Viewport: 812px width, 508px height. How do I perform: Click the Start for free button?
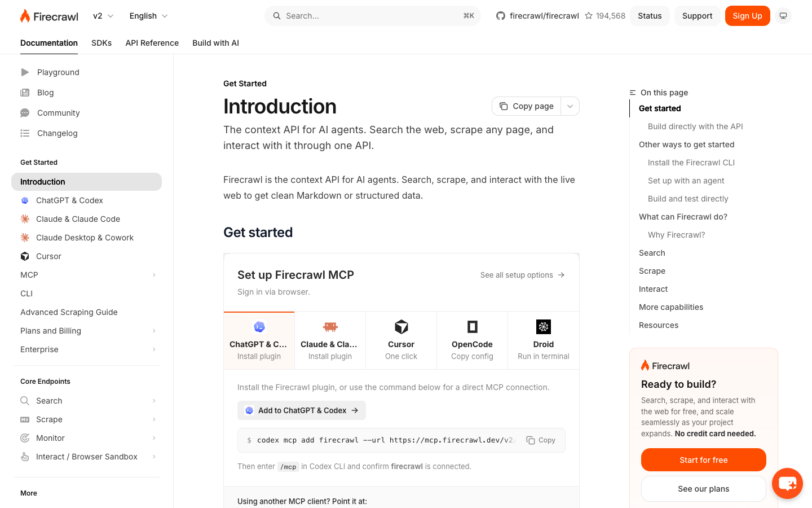(703, 460)
